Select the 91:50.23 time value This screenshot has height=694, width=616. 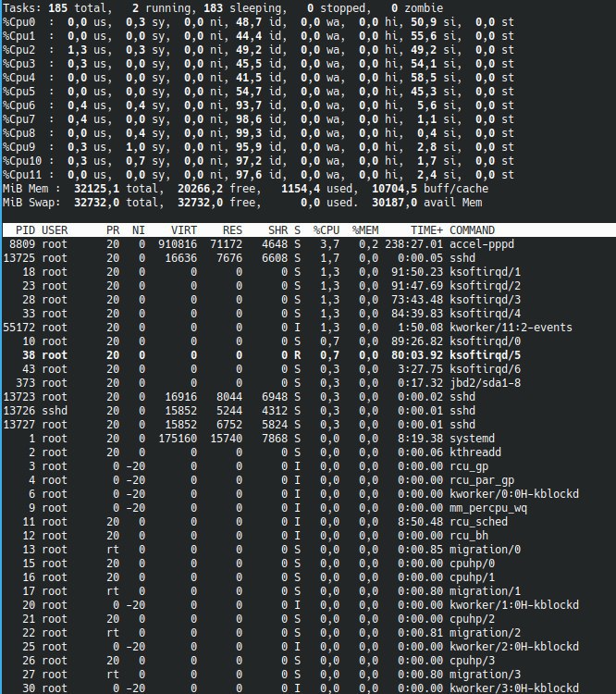pos(417,272)
